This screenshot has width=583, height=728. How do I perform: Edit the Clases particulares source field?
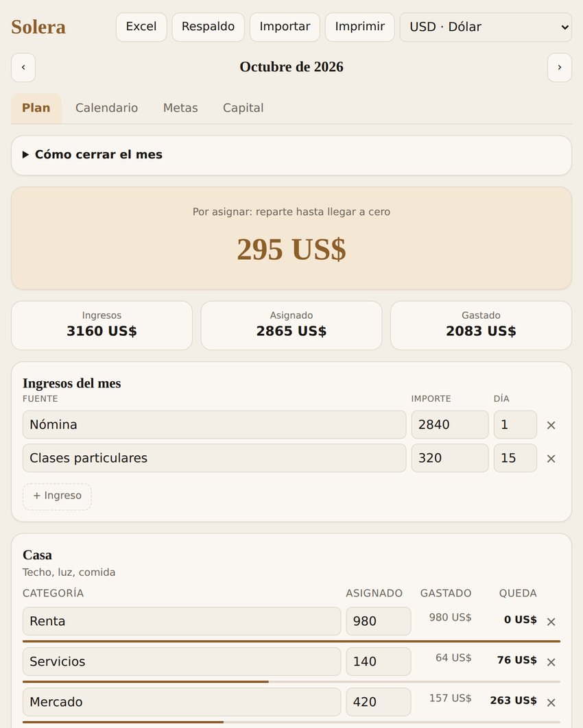tap(214, 458)
